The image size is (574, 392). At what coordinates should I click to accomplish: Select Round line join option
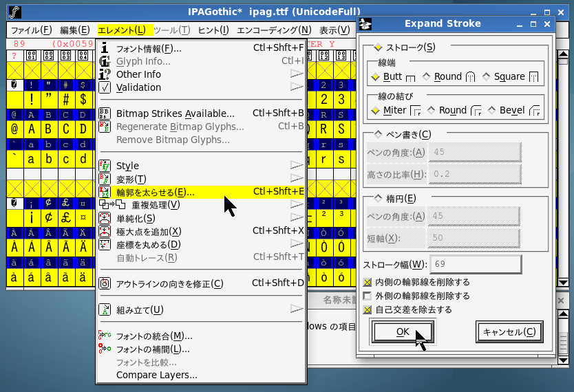[x=432, y=110]
